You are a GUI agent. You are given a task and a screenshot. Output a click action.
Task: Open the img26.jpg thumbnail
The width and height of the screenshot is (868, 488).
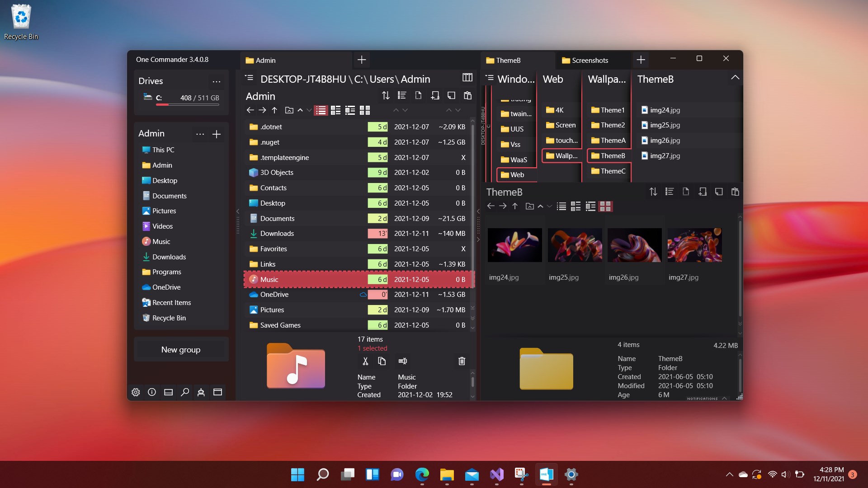pos(634,245)
